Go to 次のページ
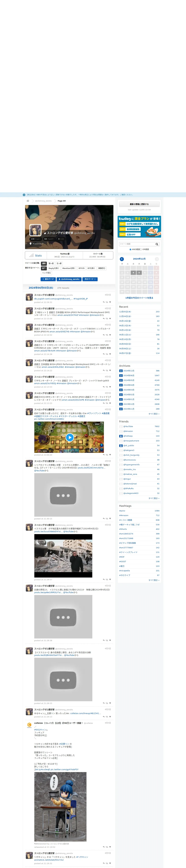186x868 pixels. [x=90, y=279]
